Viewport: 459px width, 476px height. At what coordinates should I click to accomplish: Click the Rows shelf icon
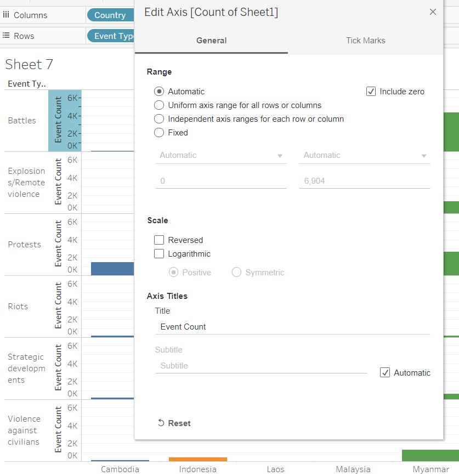(6, 36)
